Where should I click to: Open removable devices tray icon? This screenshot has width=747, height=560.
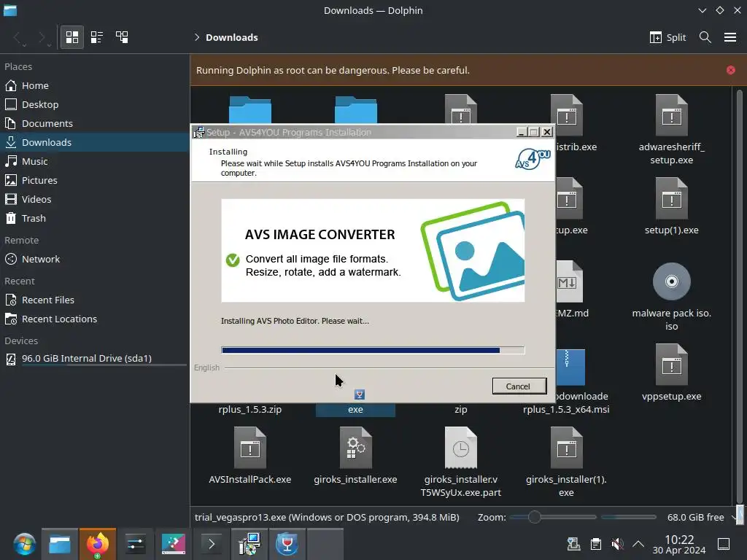(x=573, y=544)
